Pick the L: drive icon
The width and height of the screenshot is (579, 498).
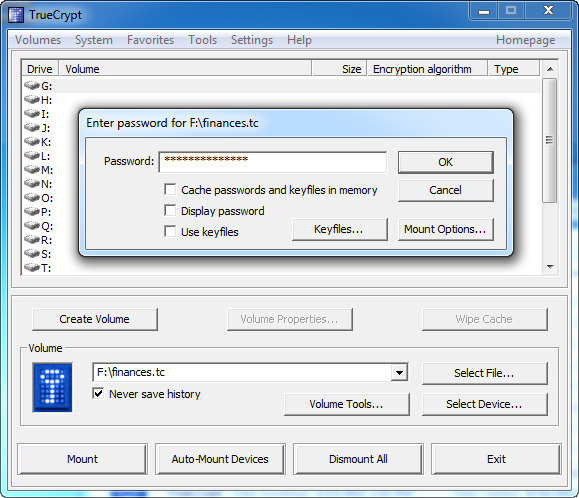32,156
